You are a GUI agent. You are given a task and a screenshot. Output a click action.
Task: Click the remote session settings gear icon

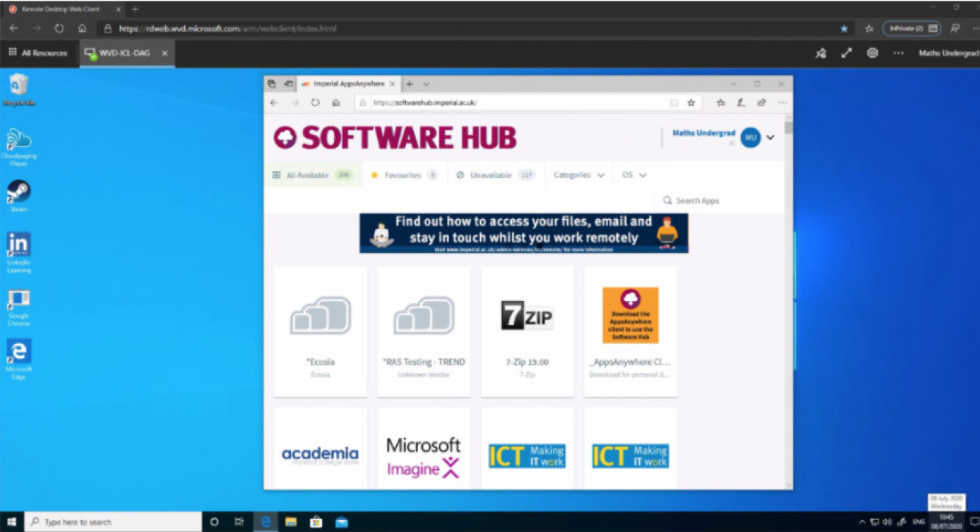[872, 53]
